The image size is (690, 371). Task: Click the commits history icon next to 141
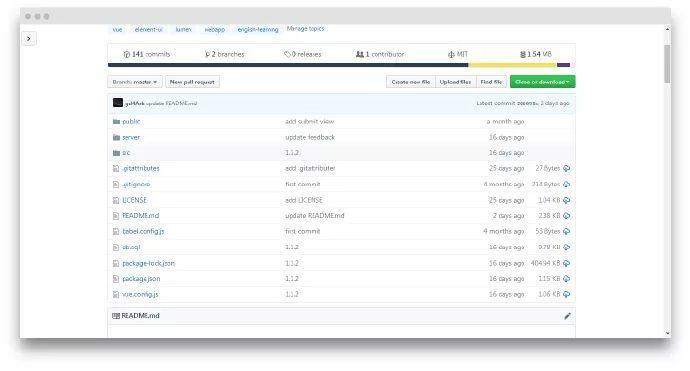(127, 54)
